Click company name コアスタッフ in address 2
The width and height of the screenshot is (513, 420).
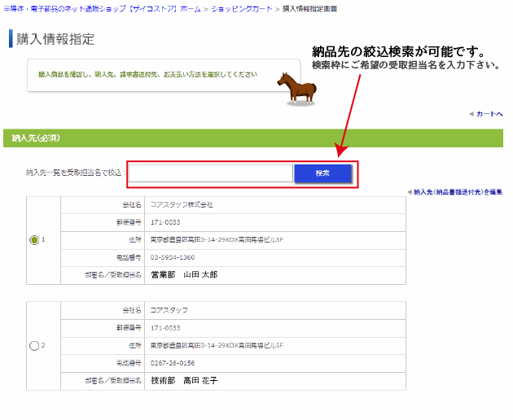[169, 310]
